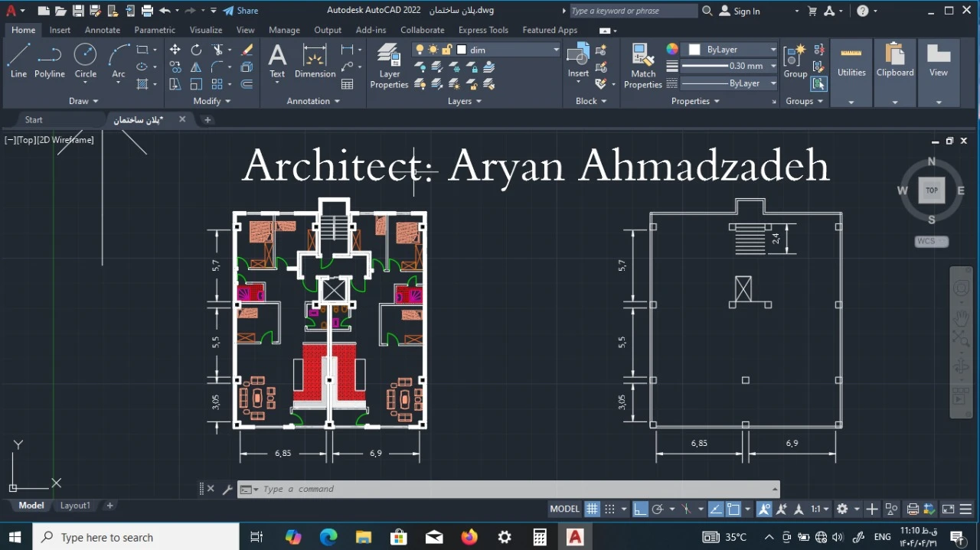This screenshot has height=550, width=980.
Task: Click the Match Properties tool
Action: [642, 66]
